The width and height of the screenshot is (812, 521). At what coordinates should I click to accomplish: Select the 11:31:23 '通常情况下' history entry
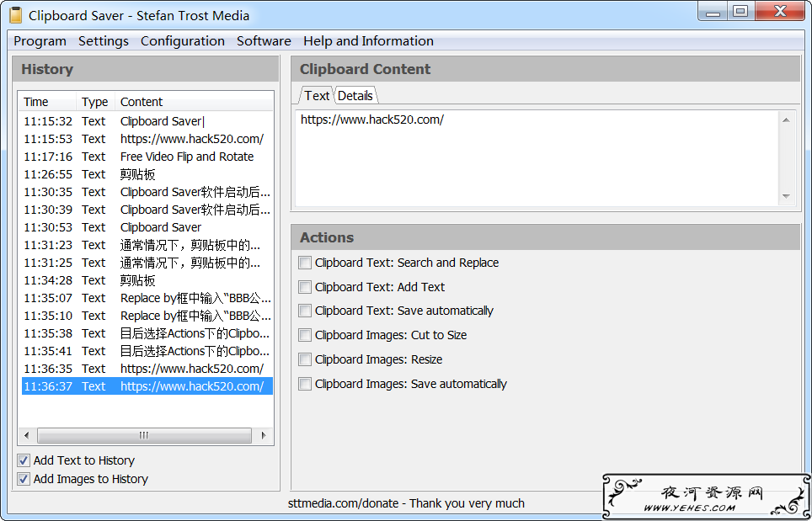(147, 245)
